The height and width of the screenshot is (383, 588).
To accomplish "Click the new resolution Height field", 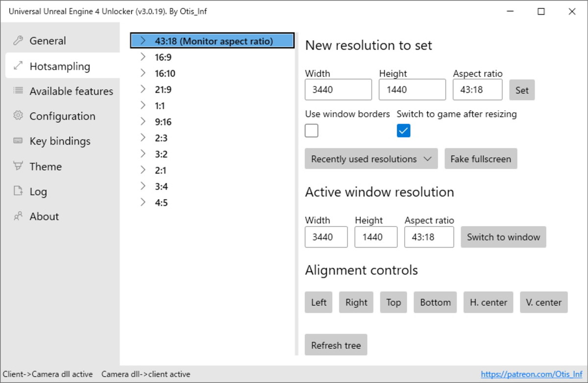I will 412,90.
